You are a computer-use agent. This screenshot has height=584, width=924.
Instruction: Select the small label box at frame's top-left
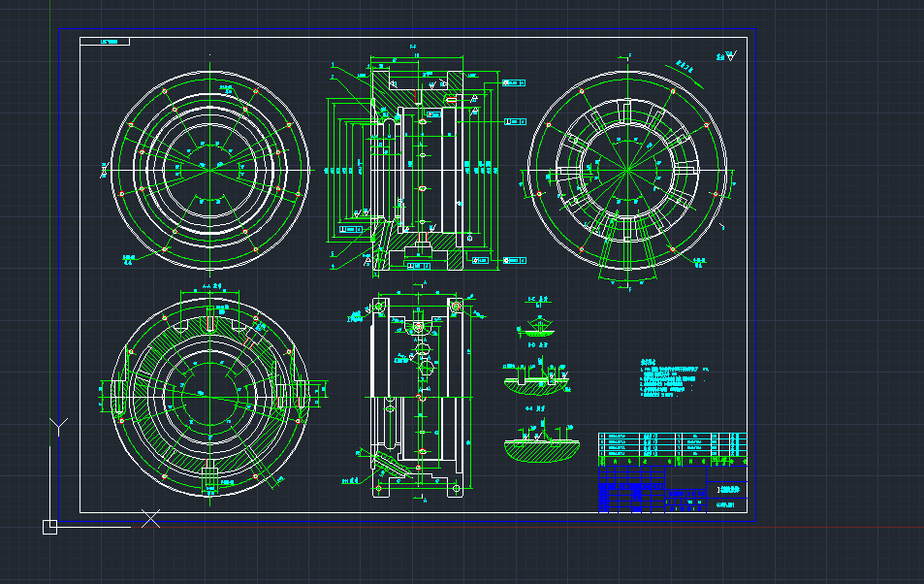[x=105, y=42]
